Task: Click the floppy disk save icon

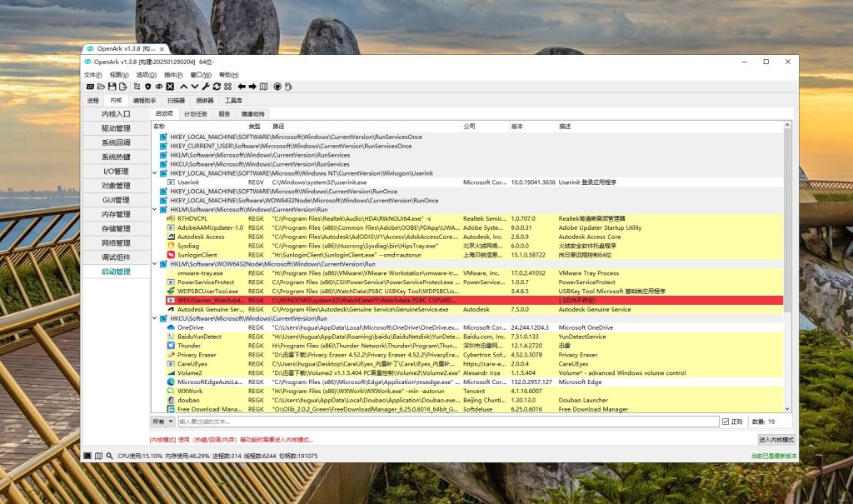Action: point(112,87)
